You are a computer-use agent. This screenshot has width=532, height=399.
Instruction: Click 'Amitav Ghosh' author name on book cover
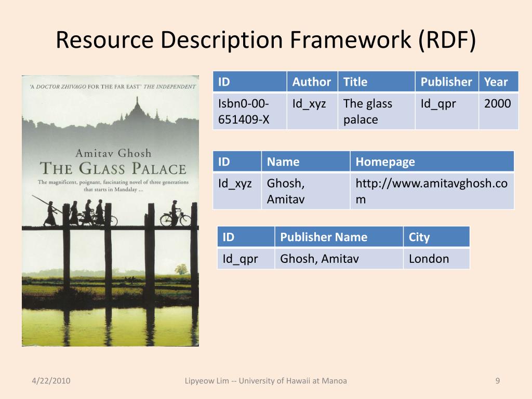coord(113,153)
